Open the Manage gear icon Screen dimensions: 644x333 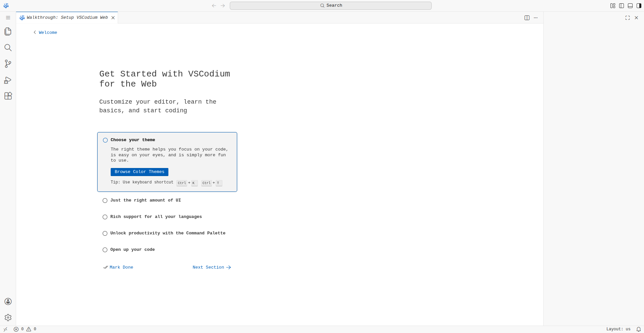click(8, 318)
